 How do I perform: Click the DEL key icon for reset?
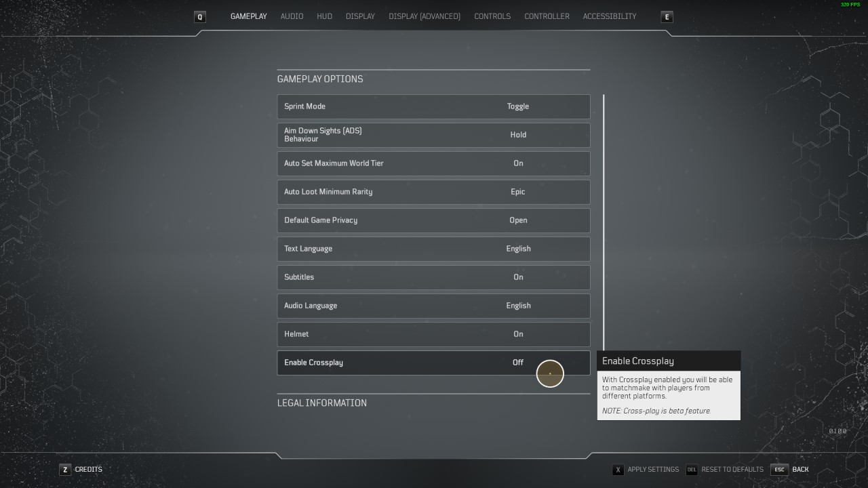(x=692, y=470)
